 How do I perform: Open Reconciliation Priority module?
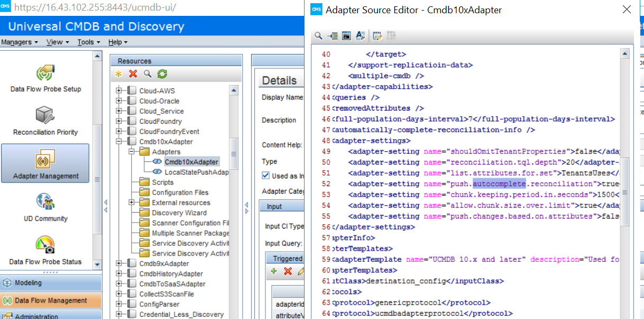coord(45,120)
